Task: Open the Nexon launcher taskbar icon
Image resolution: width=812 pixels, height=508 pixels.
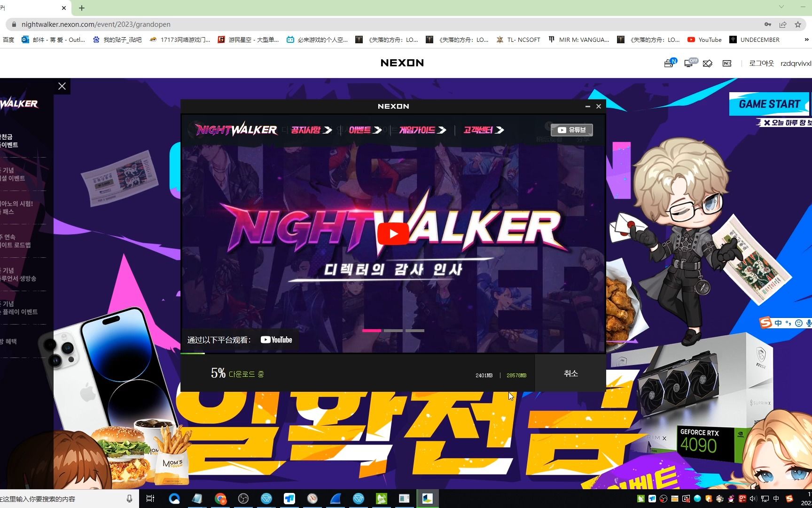Action: (x=428, y=499)
